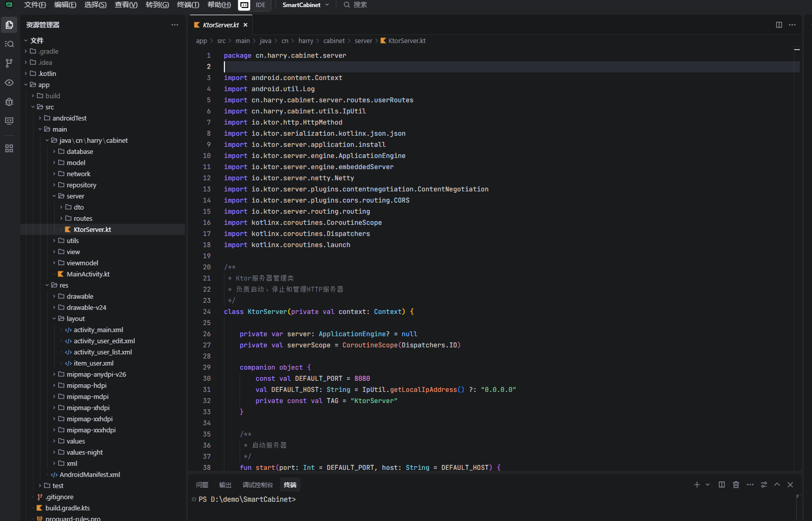Open the 文件(F) menu
The width and height of the screenshot is (812, 521).
click(35, 5)
